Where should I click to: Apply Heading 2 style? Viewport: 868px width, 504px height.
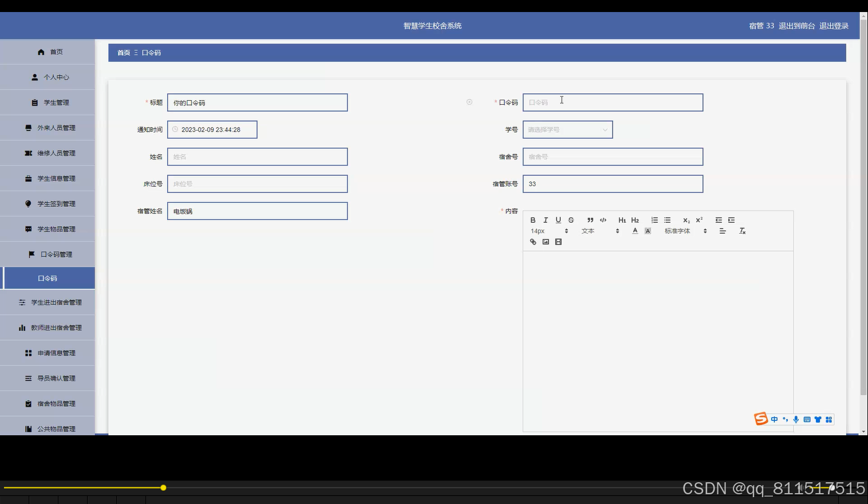[635, 220]
